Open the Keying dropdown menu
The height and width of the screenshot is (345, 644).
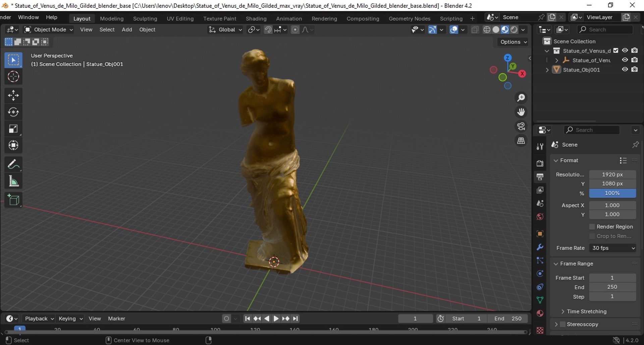[x=70, y=318]
